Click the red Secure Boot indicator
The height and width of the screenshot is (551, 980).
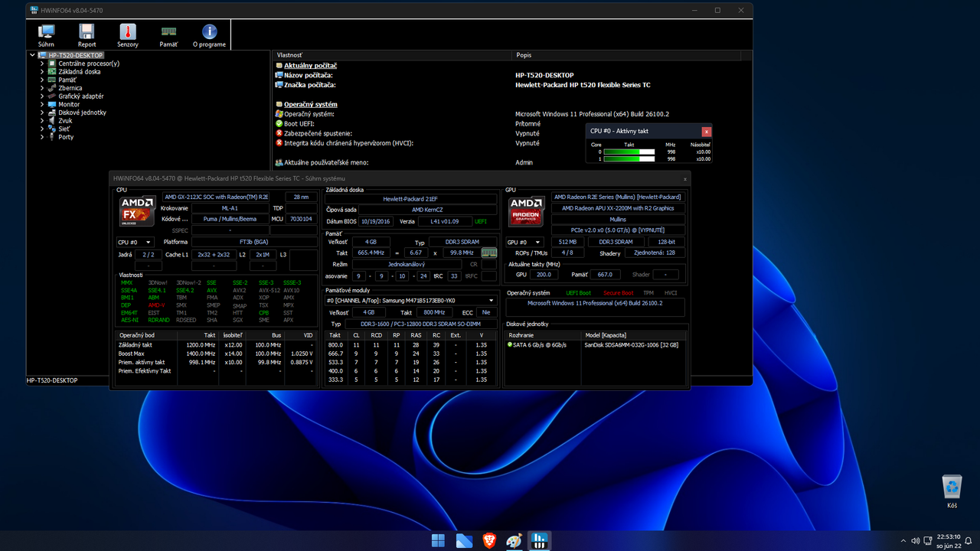(x=619, y=292)
